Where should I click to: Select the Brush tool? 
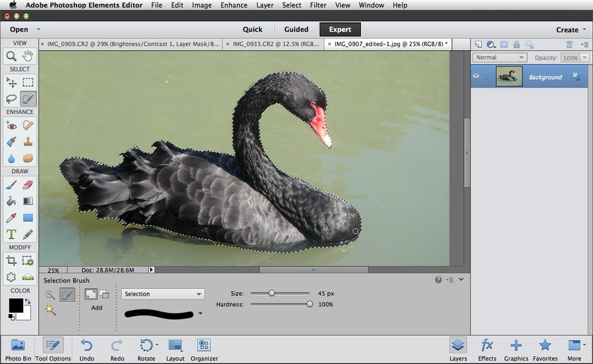11,184
